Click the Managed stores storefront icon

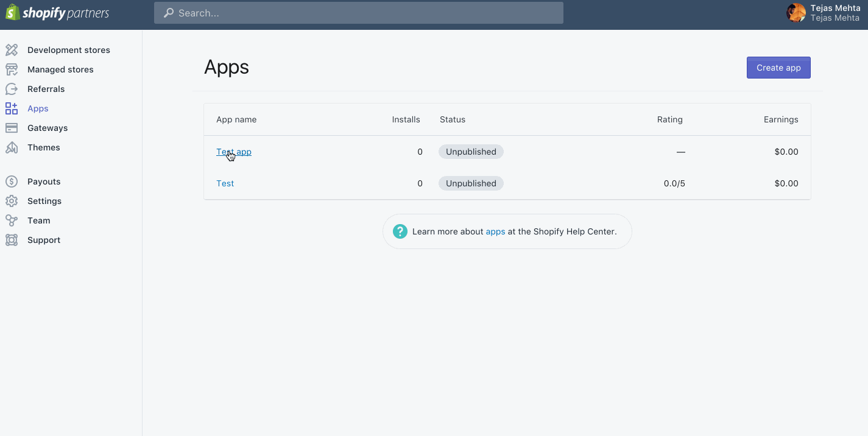click(x=12, y=69)
